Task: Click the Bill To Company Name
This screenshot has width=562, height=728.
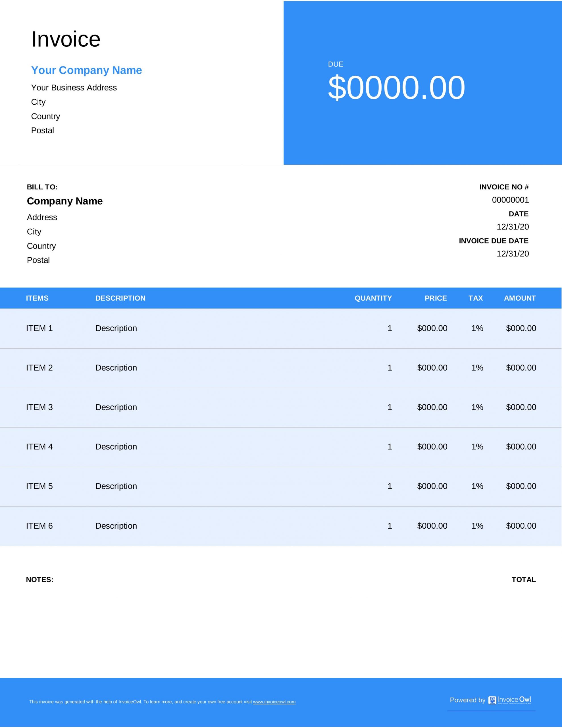Action: 64,201
